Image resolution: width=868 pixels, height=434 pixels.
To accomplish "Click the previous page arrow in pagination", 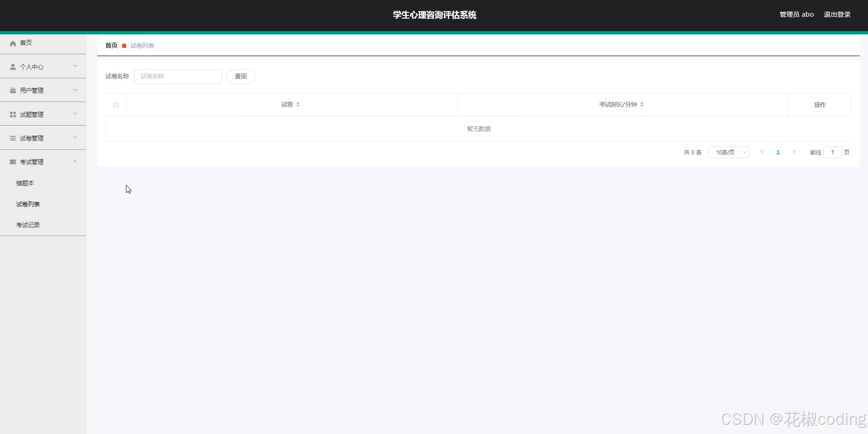I will tap(762, 152).
